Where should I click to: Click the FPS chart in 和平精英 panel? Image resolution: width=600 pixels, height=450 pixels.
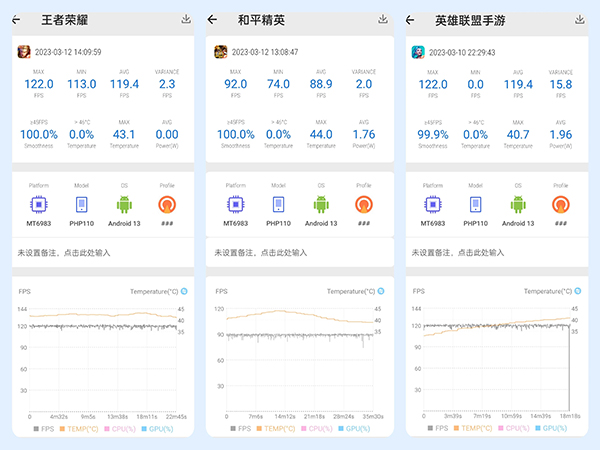(x=300, y=355)
